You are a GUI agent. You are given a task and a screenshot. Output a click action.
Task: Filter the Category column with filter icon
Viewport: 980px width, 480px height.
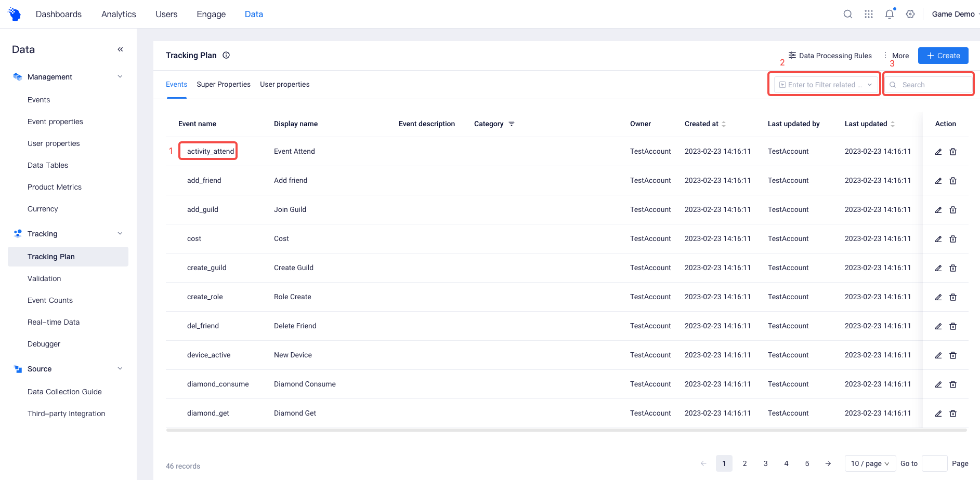512,124
